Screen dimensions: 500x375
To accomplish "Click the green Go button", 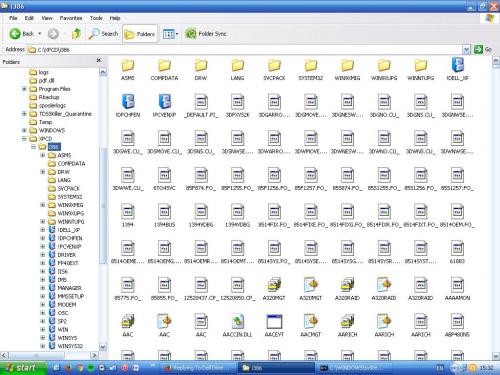I will [483, 49].
